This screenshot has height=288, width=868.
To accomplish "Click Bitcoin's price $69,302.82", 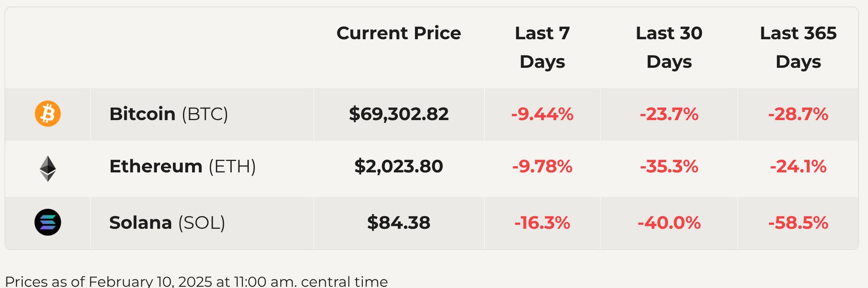I will (398, 114).
